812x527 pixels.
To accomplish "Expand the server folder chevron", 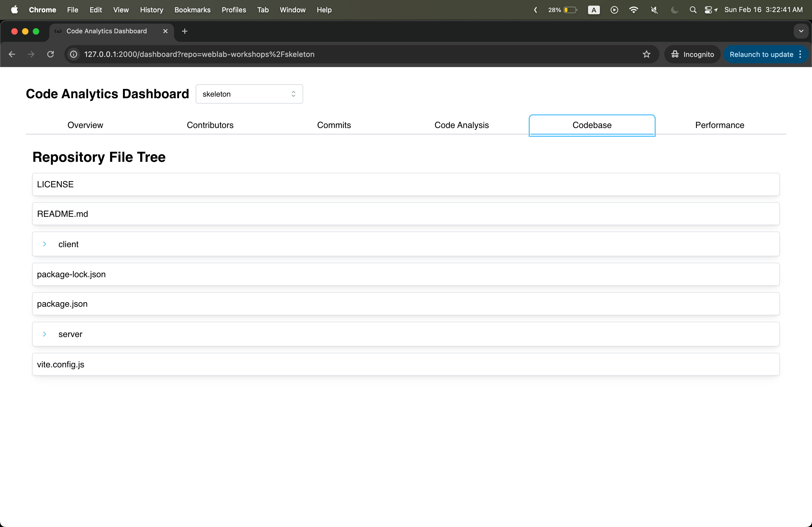I will tap(44, 334).
